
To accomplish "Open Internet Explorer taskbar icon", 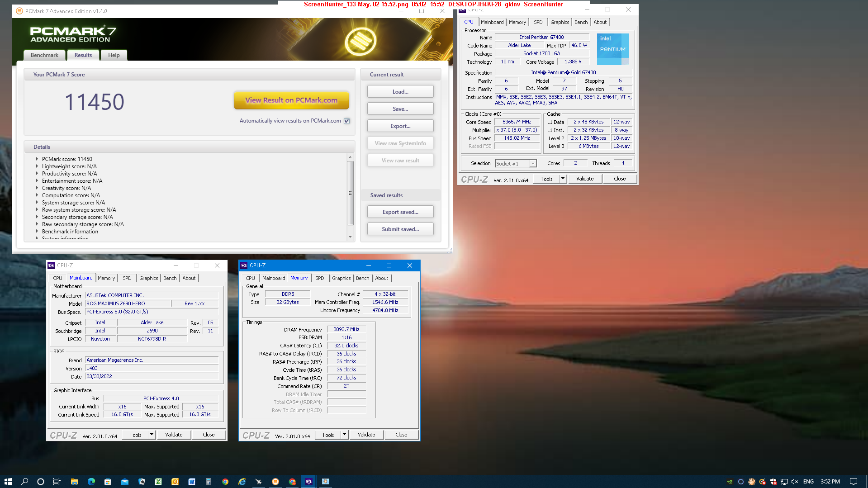I will coord(242,482).
